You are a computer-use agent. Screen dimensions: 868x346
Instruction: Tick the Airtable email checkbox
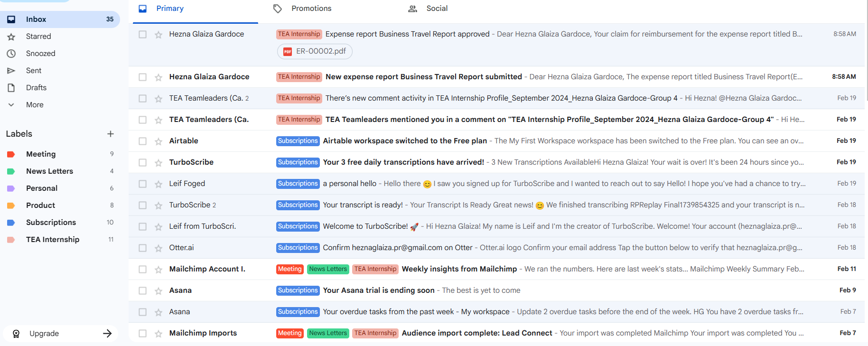pyautogui.click(x=142, y=141)
